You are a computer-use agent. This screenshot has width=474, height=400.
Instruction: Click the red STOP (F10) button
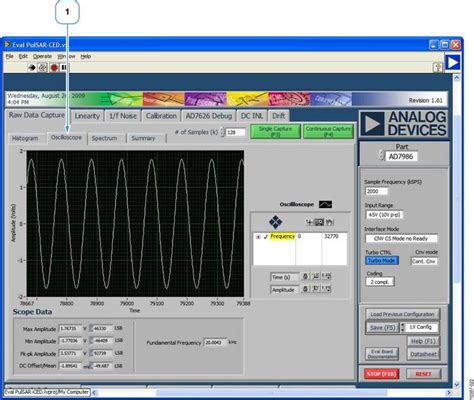tap(382, 374)
